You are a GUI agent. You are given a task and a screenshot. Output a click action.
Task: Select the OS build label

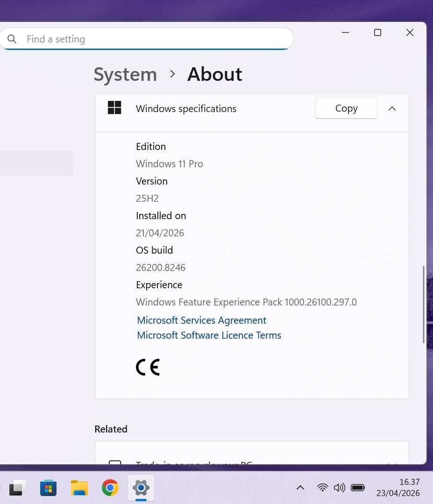tap(154, 250)
